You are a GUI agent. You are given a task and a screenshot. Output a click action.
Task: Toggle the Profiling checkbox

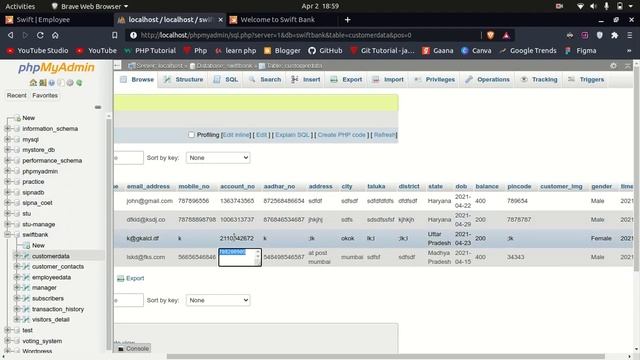pyautogui.click(x=191, y=135)
